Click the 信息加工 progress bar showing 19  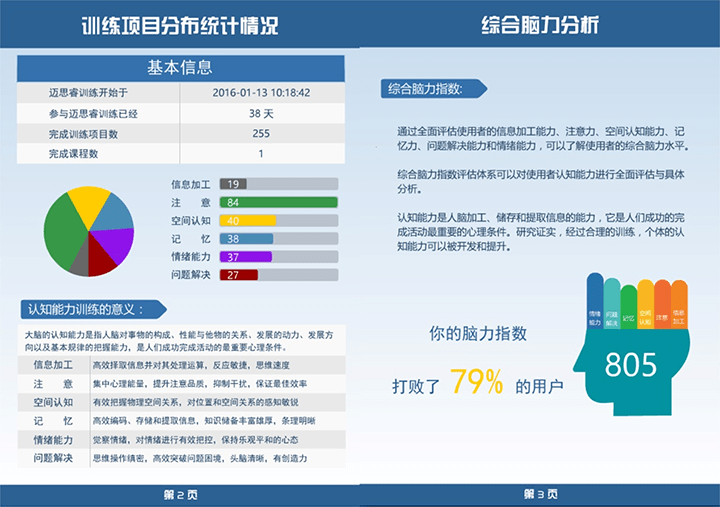point(279,184)
